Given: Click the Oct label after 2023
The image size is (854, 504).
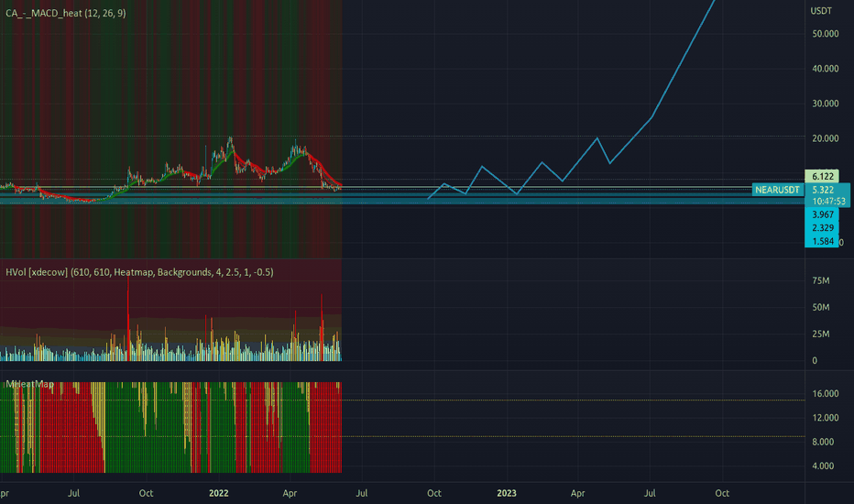Looking at the screenshot, I should coord(722,493).
